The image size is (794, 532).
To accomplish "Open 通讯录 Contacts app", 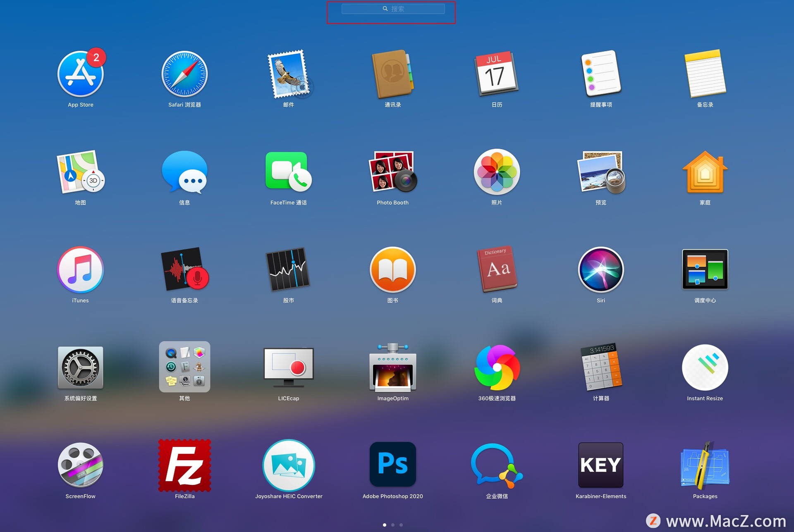I will 393,74.
